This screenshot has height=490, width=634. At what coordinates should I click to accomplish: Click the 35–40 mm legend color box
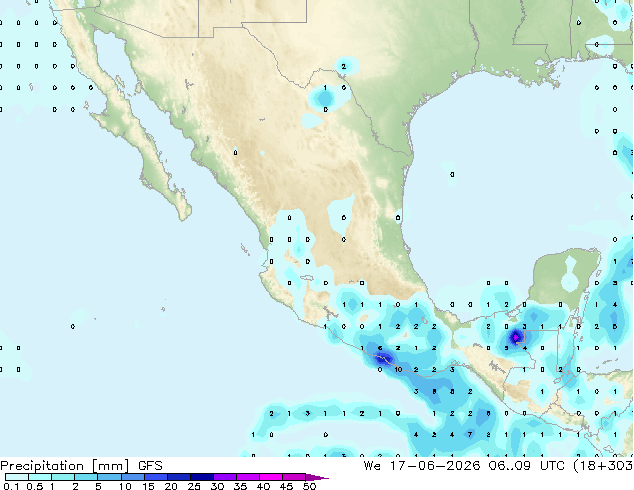tap(248, 477)
